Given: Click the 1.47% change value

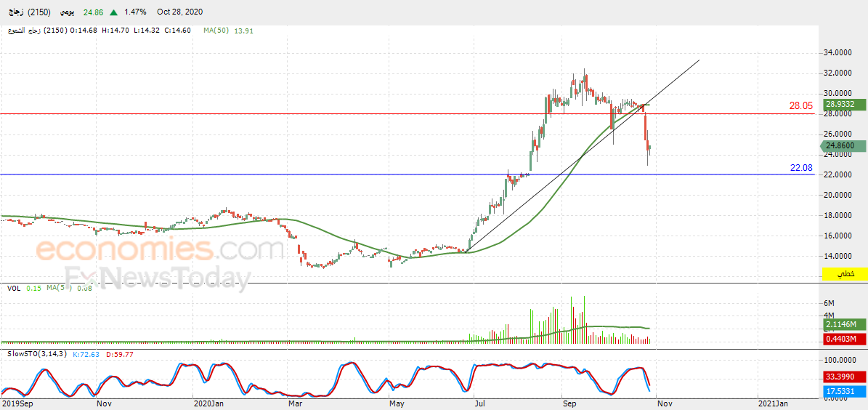Looking at the screenshot, I should click(137, 12).
